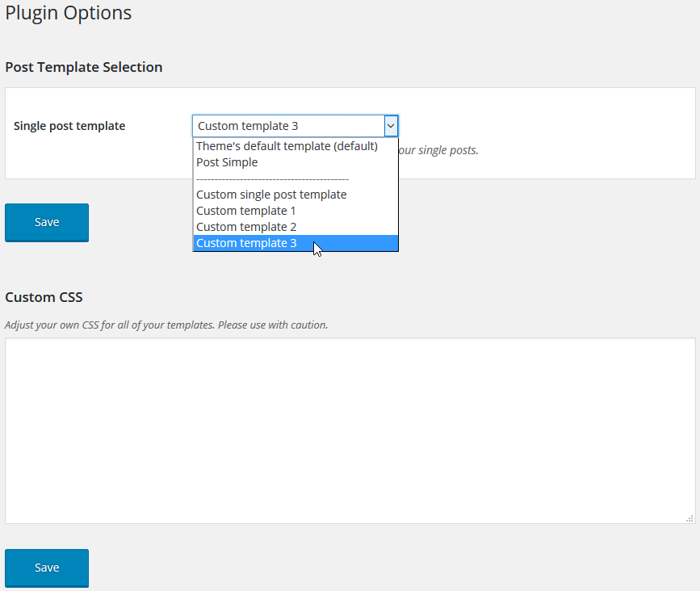Pick "Custom template 1" from the list
Viewport: 700px width, 591px height.
pyautogui.click(x=246, y=211)
